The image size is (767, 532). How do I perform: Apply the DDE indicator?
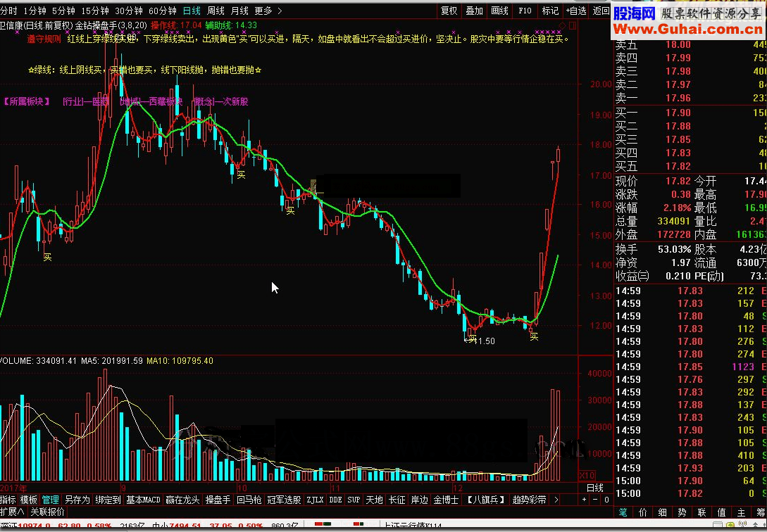pos(335,500)
